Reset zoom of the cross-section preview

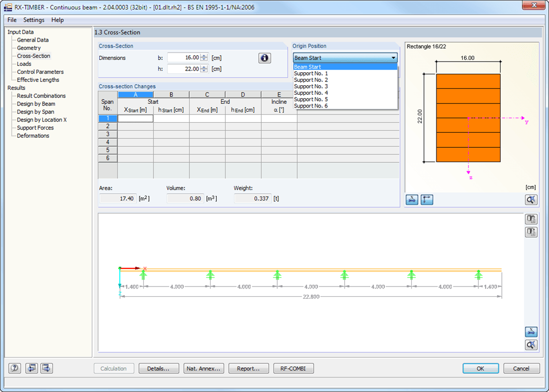(531, 200)
